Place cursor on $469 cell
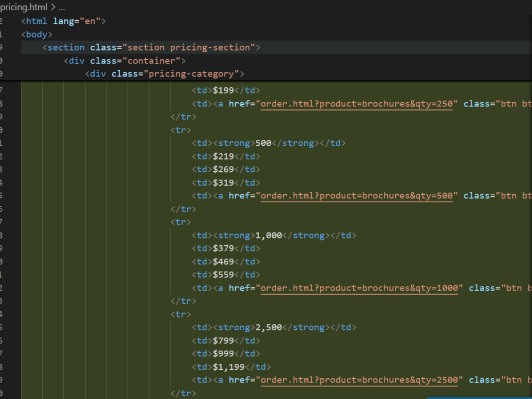532x399 pixels. click(226, 262)
